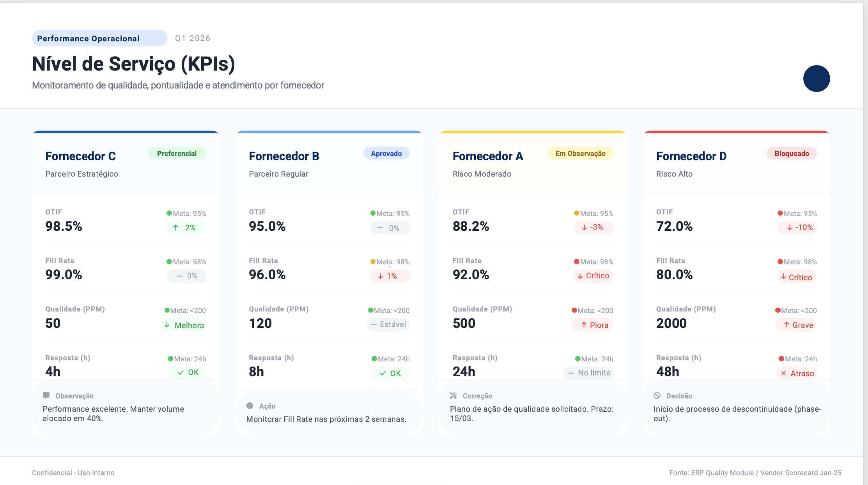This screenshot has width=868, height=485.
Task: Click the Em Observação status badge
Action: [581, 153]
